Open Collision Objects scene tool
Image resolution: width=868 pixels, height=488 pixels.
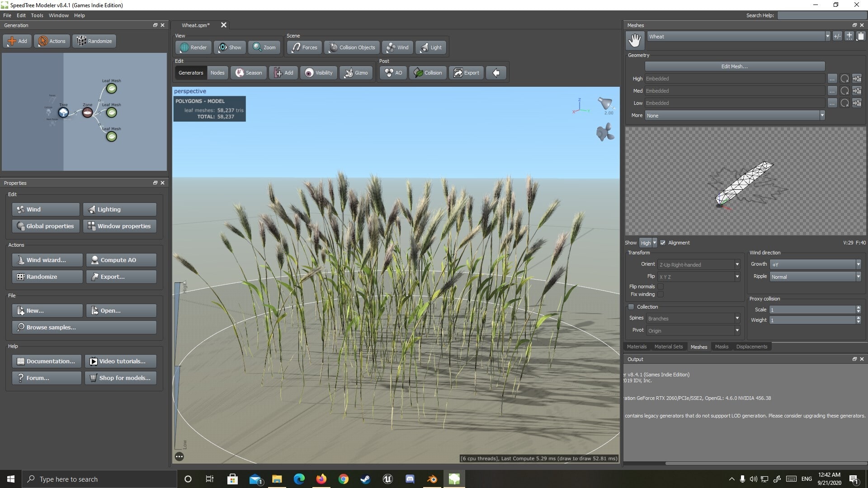click(352, 47)
